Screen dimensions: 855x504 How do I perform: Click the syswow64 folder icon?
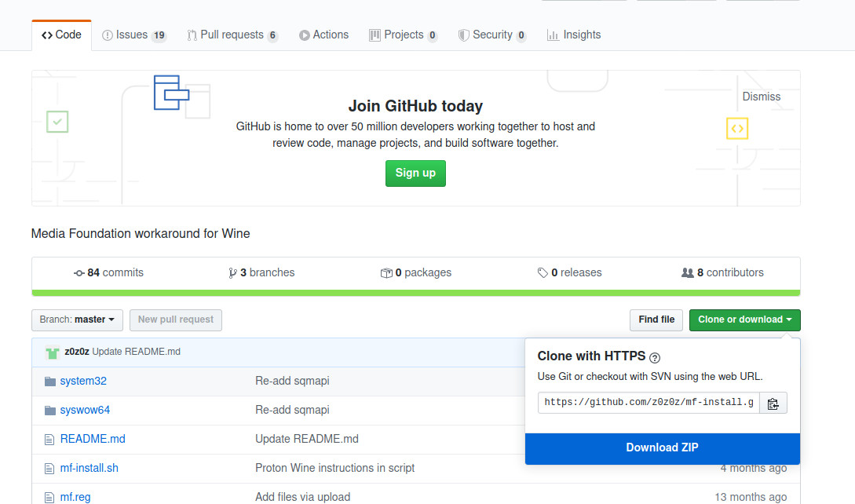coord(50,410)
